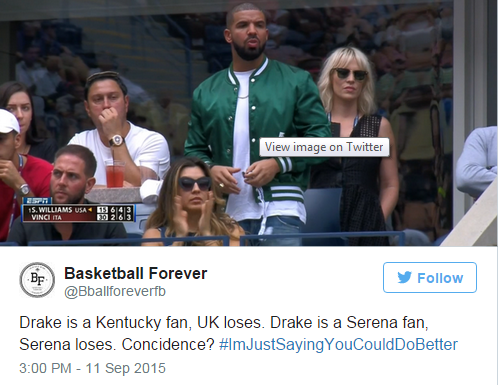Click the S. Williams USA scoreboard row
The image size is (500, 385).
[x=78, y=210]
